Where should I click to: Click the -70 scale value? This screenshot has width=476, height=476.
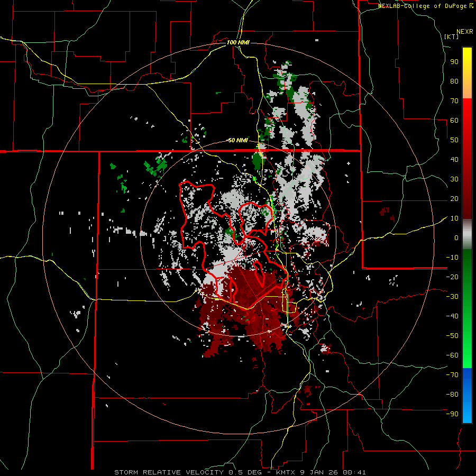tap(452, 375)
